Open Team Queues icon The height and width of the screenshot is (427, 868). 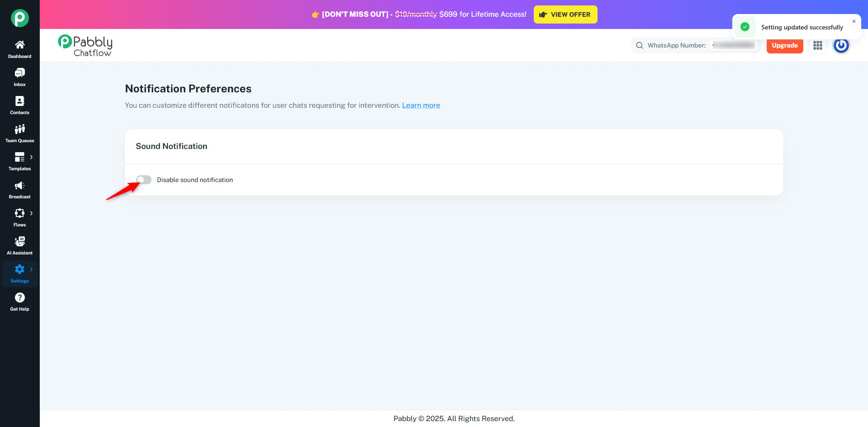click(x=19, y=129)
